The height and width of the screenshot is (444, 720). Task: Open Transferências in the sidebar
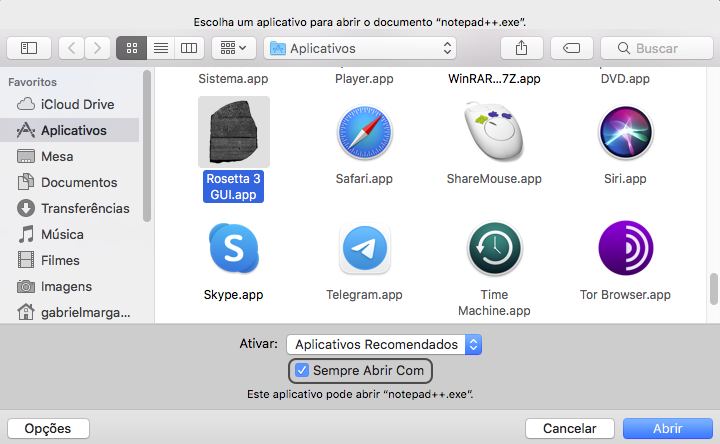[70, 208]
